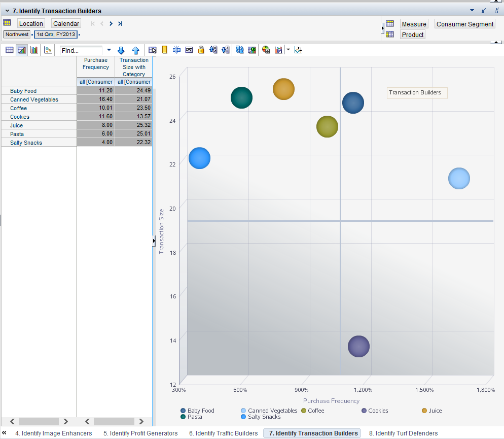Click the Consumer Segment dimension button

pos(464,24)
